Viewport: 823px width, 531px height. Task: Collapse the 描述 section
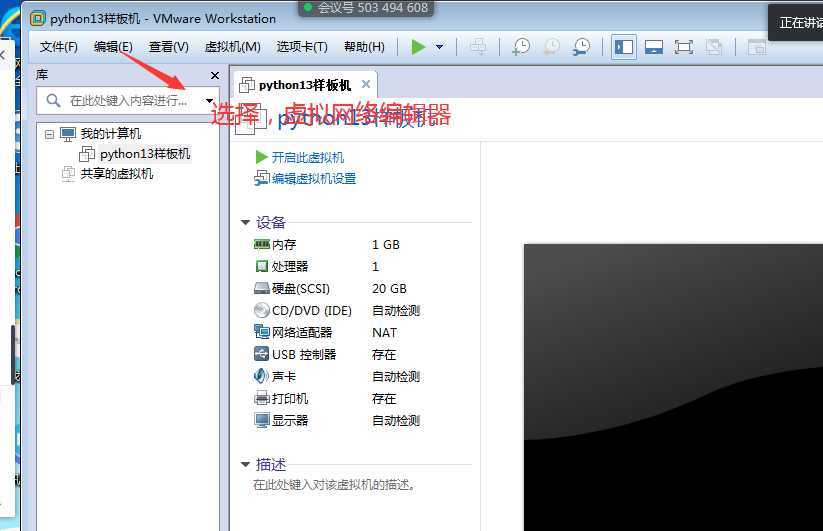245,464
